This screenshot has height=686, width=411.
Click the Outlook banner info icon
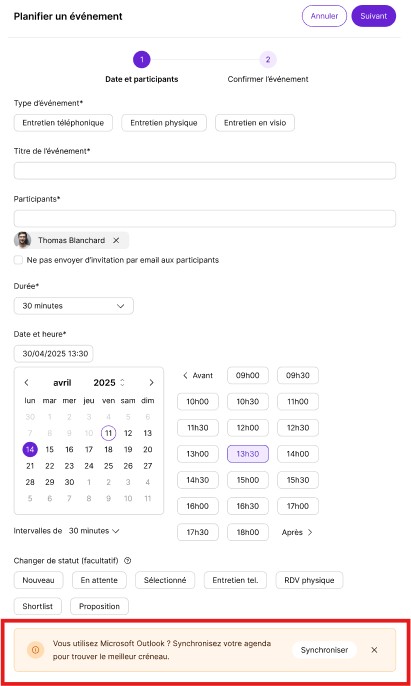(x=35, y=650)
